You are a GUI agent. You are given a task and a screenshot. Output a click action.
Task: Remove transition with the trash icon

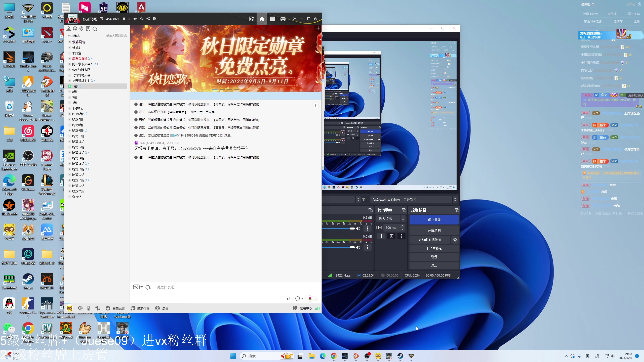click(x=391, y=236)
